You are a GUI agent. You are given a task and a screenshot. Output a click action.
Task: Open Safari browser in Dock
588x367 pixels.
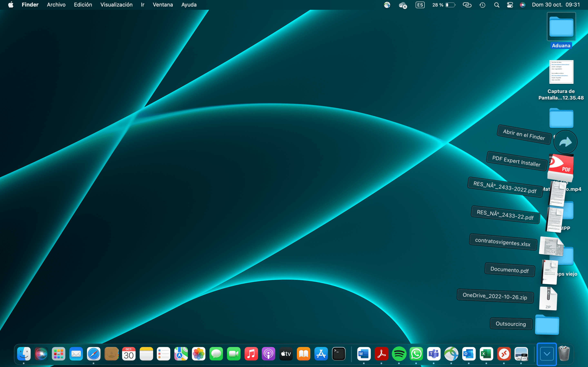(x=94, y=354)
